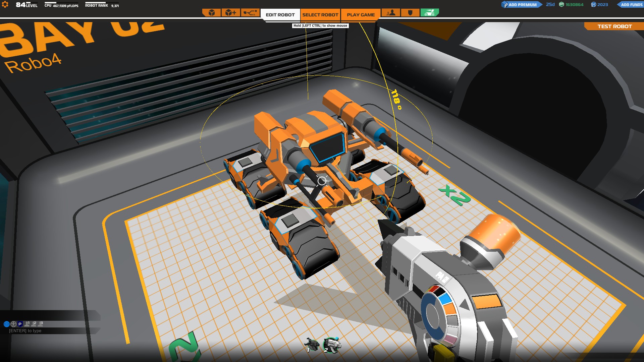The image size is (644, 362).
Task: Switch to chat channel player 3
Action: pyautogui.click(x=41, y=324)
